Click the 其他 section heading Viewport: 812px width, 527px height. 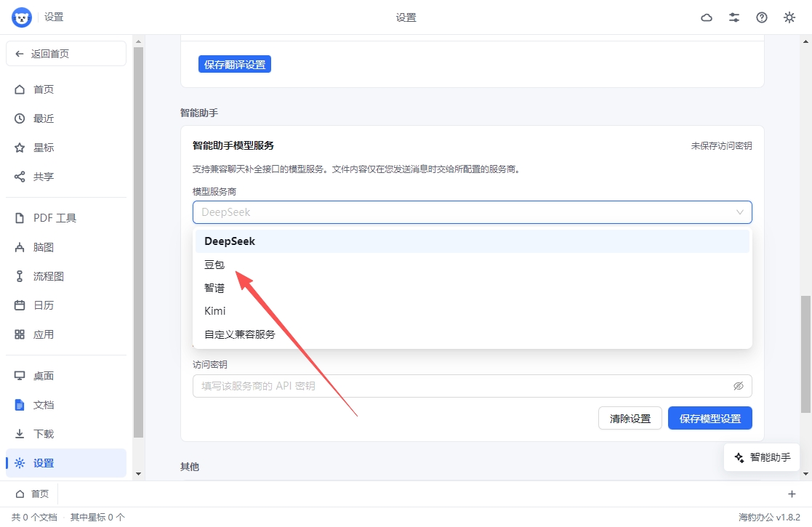190,467
